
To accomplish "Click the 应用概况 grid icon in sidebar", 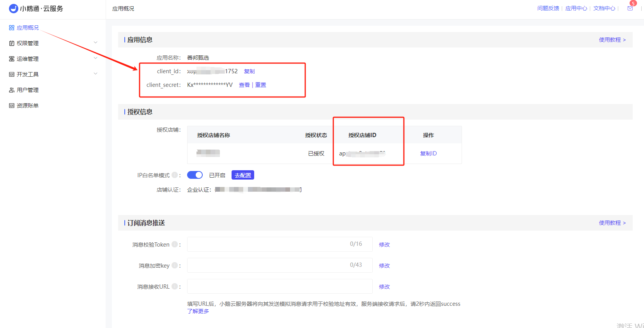I will (x=12, y=28).
